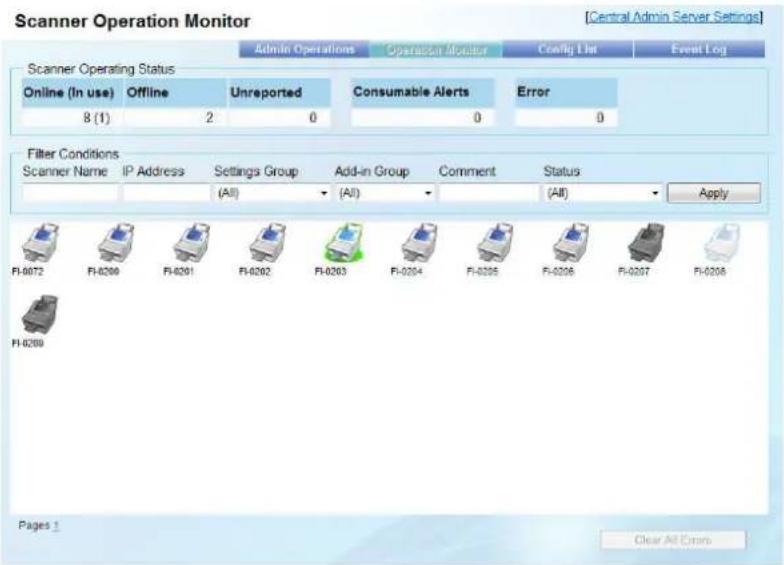This screenshot has width=784, height=565.
Task: Click the Offline count value '2'
Action: click(x=210, y=118)
